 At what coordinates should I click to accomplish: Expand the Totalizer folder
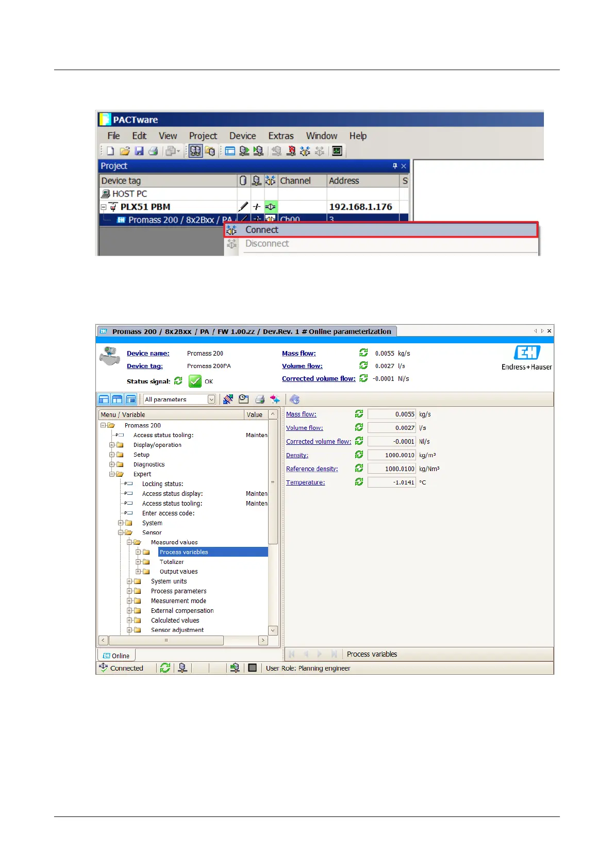tap(138, 562)
